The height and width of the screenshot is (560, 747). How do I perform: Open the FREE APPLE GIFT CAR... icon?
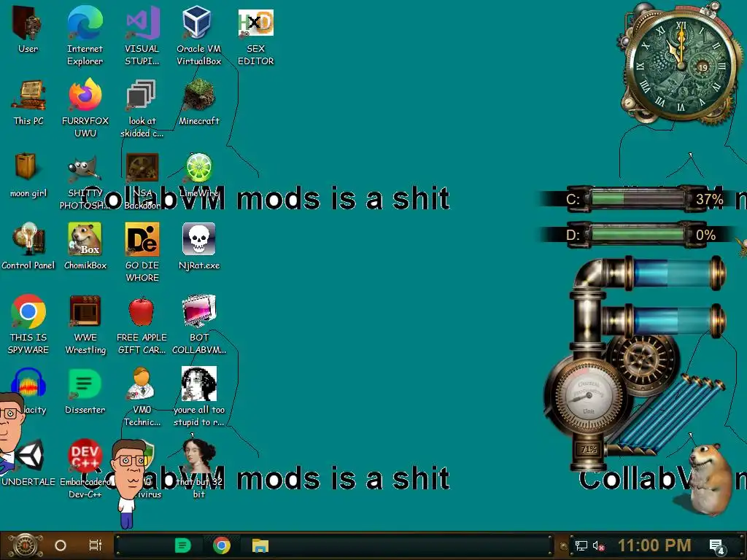(x=142, y=324)
